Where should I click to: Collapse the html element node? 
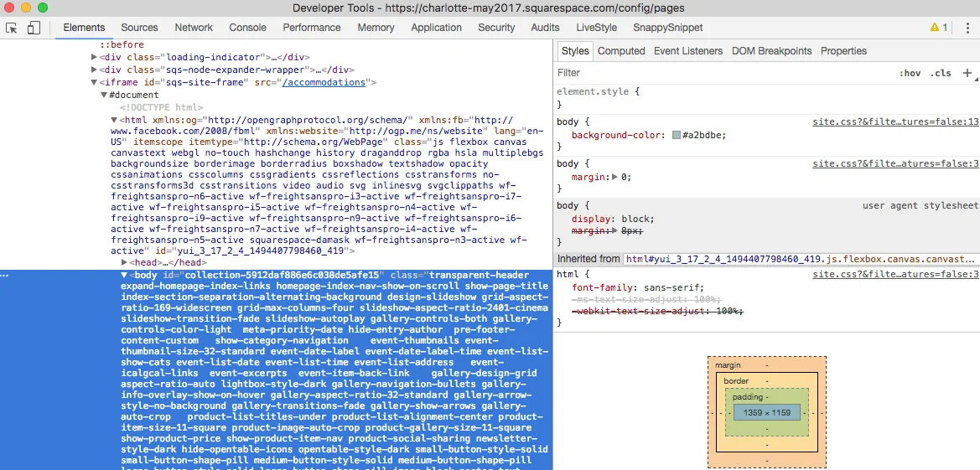click(x=114, y=120)
